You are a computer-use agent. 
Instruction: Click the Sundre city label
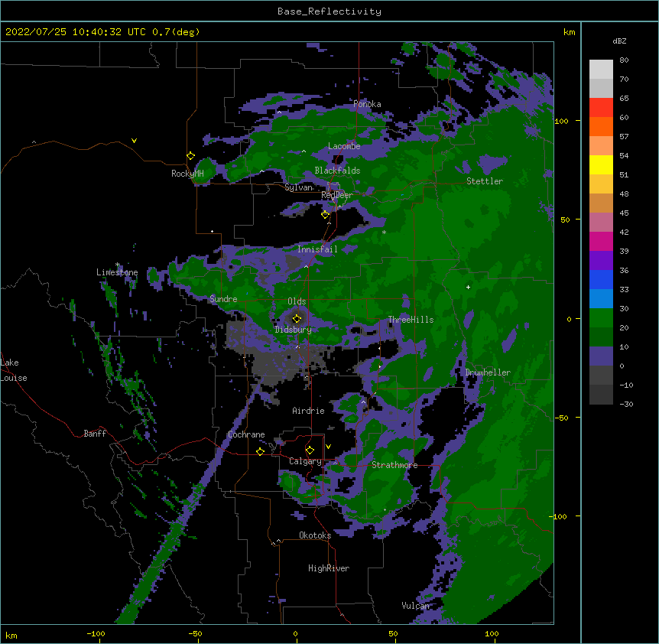coord(223,299)
